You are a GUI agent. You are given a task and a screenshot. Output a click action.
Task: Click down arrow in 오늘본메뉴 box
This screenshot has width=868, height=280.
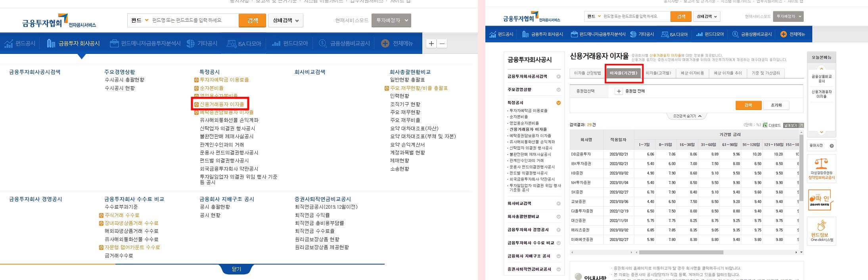[821, 132]
